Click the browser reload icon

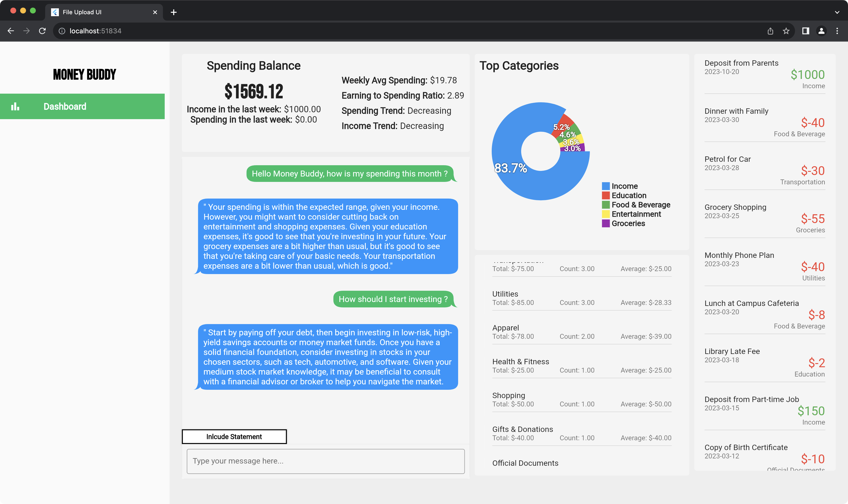click(42, 31)
